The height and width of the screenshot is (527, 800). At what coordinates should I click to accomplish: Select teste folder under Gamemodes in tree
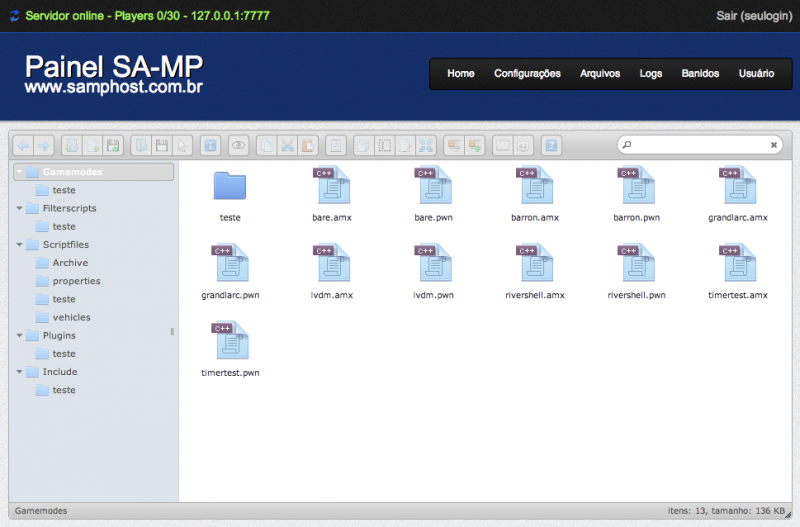[64, 190]
